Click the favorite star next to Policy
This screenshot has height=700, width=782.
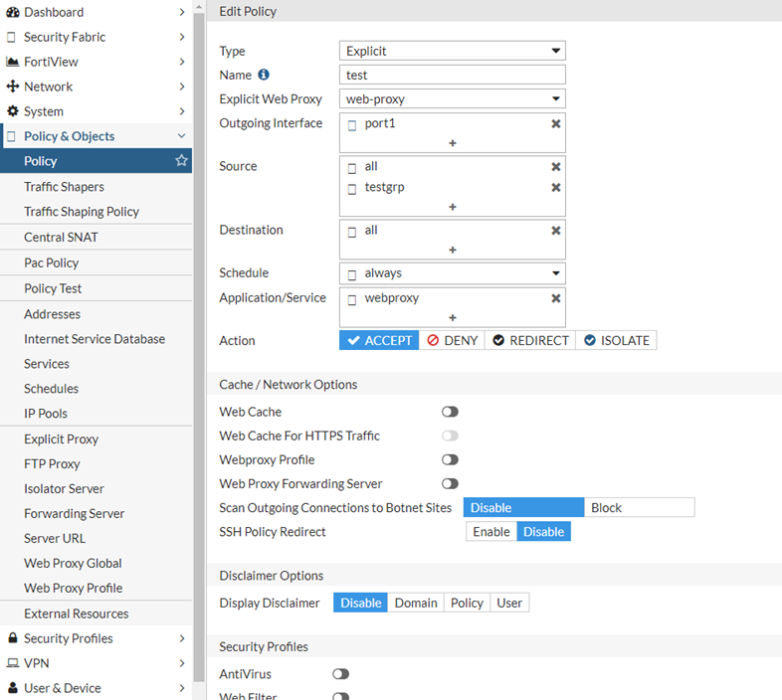point(181,160)
